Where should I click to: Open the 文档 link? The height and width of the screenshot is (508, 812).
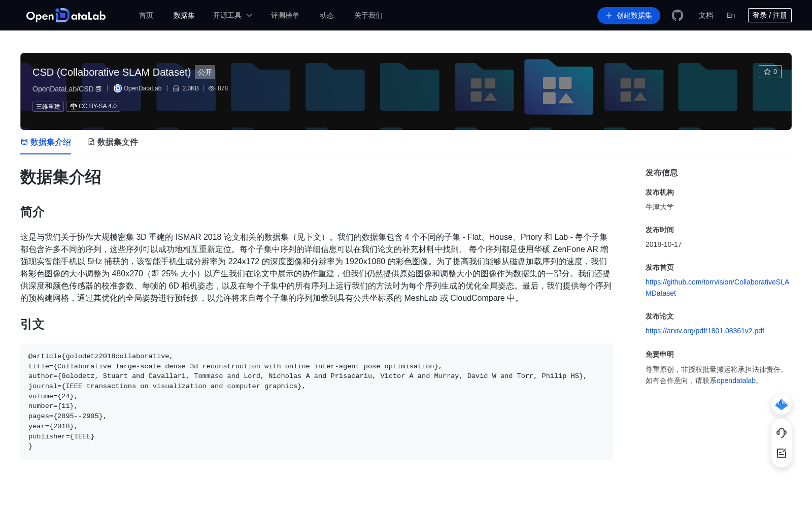tap(706, 16)
